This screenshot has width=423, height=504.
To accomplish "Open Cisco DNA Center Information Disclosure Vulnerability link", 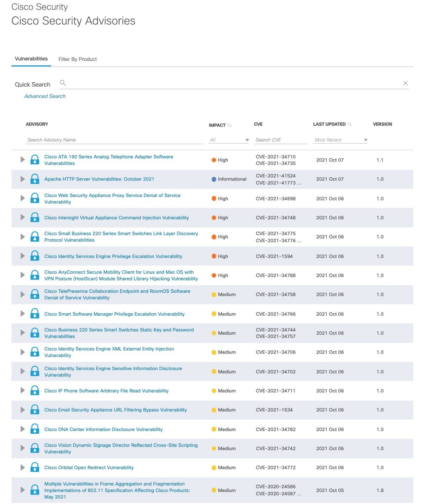I will pos(104,429).
